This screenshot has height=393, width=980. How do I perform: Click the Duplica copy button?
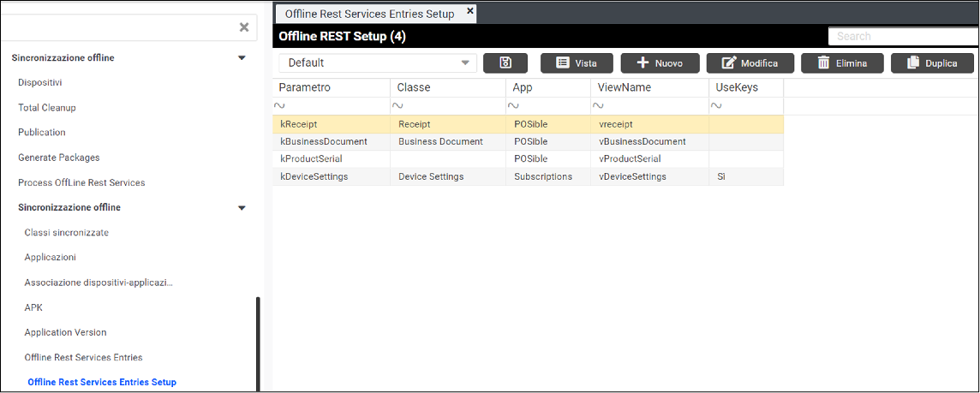tap(932, 63)
